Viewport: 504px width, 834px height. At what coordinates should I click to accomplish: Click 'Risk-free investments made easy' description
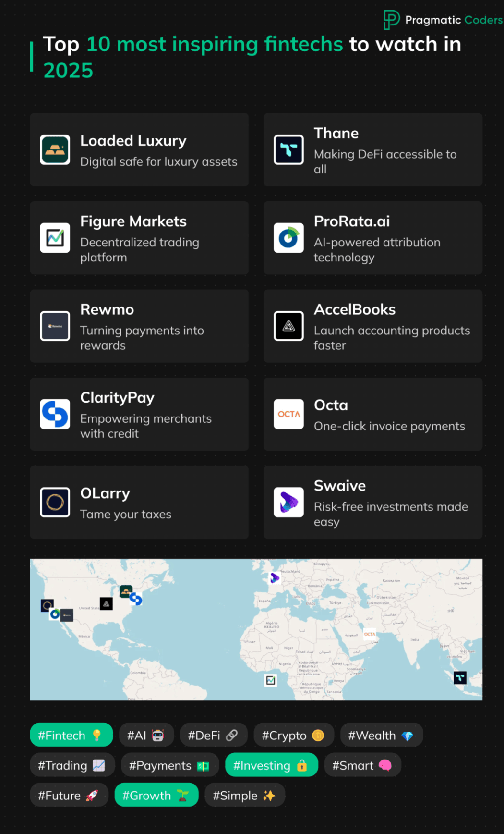[391, 514]
